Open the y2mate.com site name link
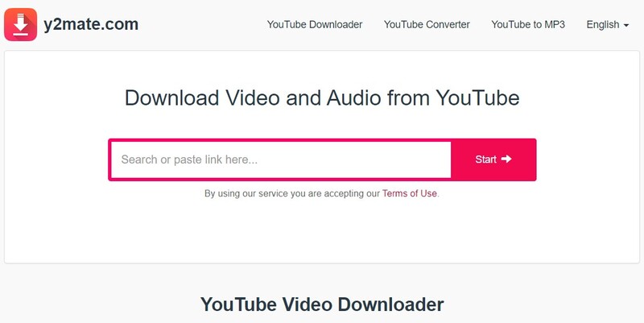The image size is (644, 323). (91, 25)
